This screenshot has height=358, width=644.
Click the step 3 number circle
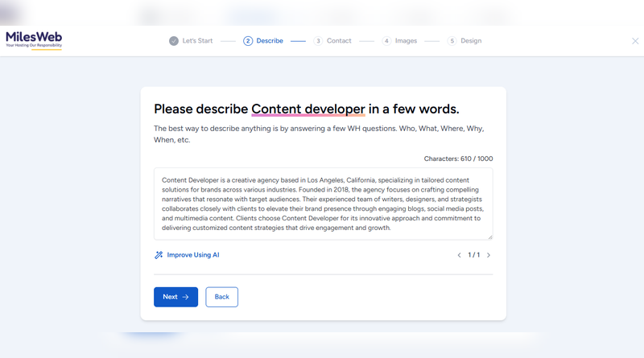pos(318,41)
